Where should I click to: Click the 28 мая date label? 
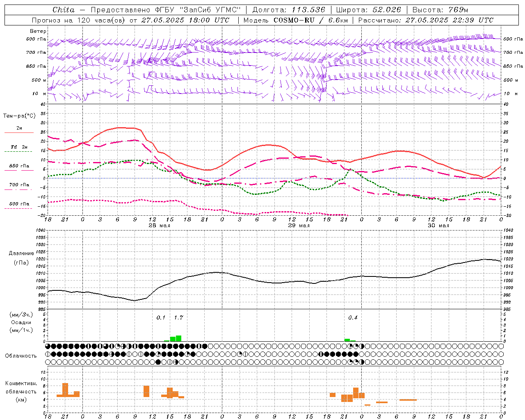tap(159, 226)
